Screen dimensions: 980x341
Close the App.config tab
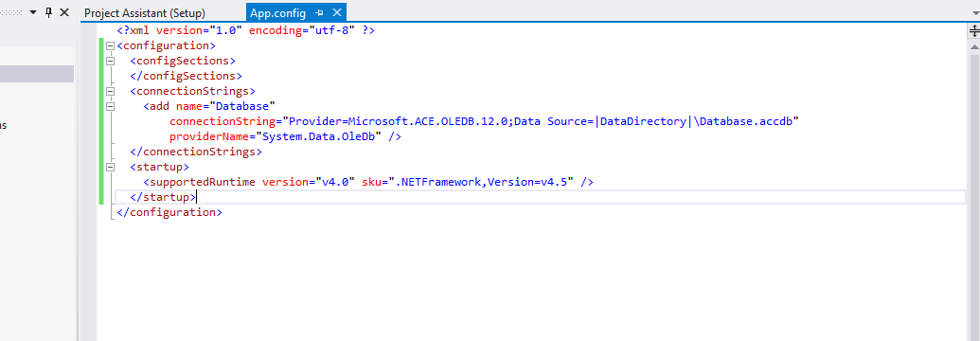click(x=337, y=12)
